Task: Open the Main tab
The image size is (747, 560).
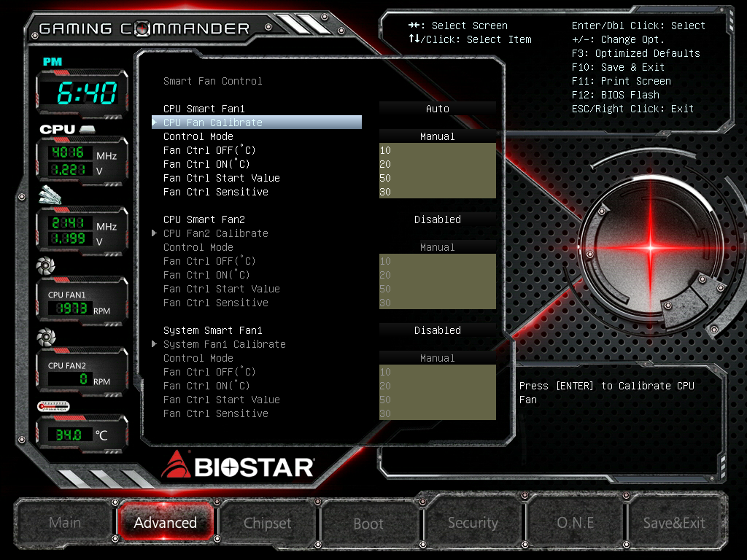Action: [65, 522]
